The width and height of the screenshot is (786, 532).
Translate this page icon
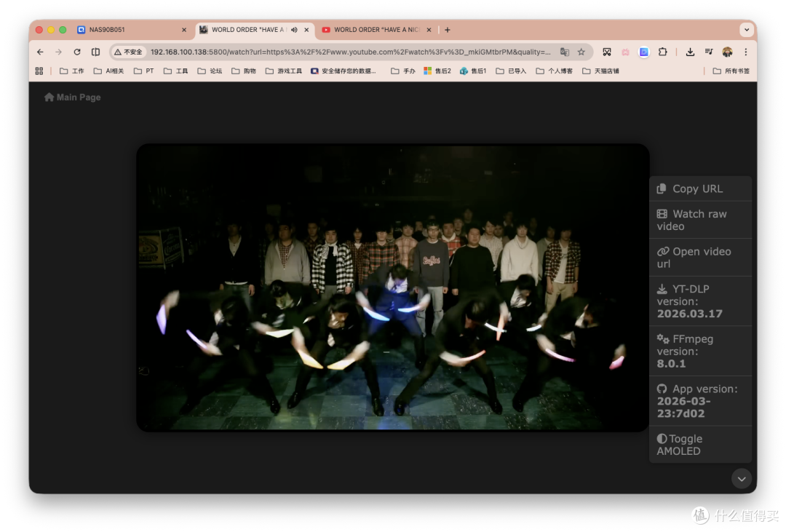coord(565,52)
